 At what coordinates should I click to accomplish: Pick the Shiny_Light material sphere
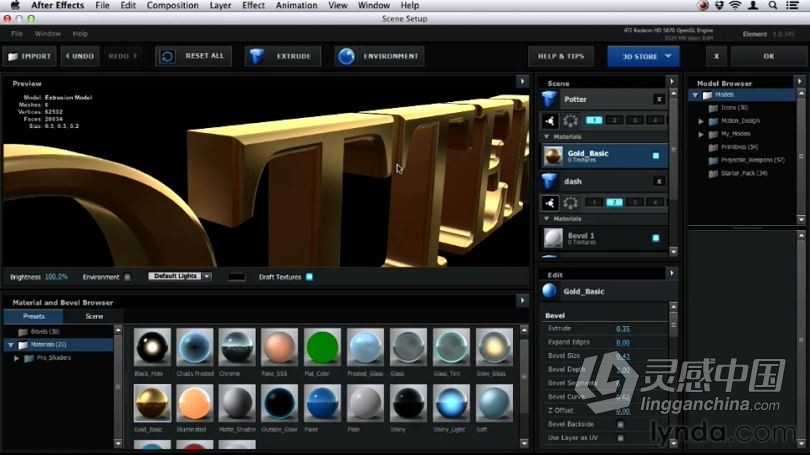[451, 403]
